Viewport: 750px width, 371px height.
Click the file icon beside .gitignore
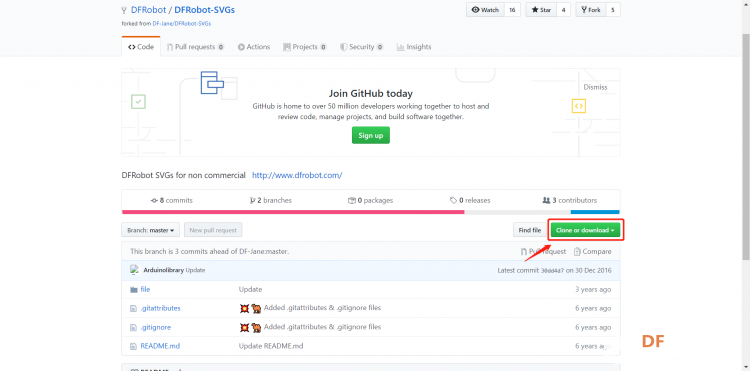[x=134, y=327]
